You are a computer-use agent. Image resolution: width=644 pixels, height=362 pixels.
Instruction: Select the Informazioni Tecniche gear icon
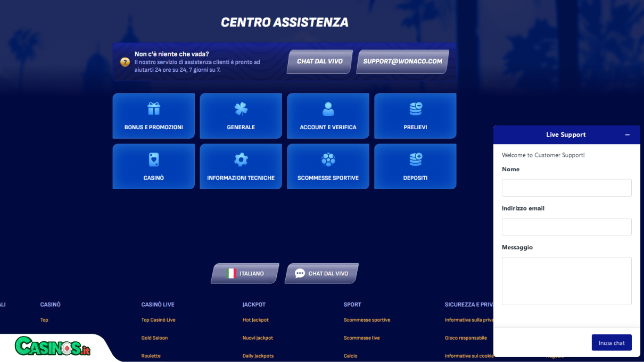[241, 159]
